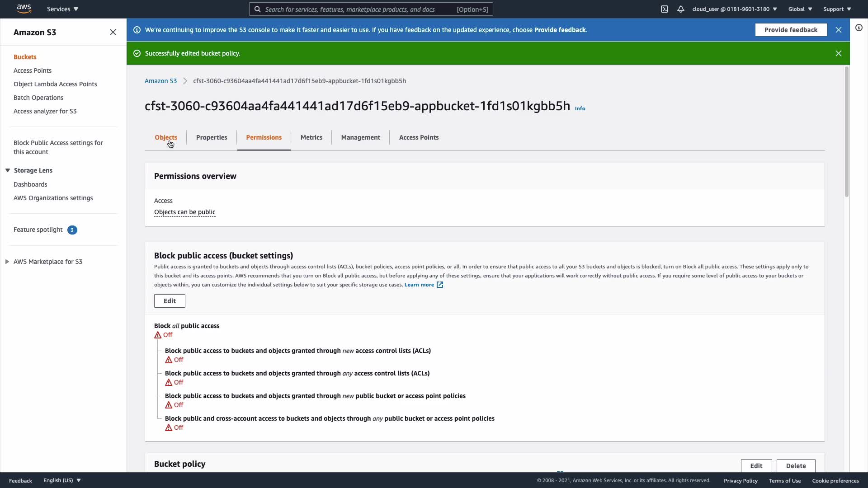This screenshot has width=868, height=488.
Task: Collapse the Storage Lens section
Action: (8, 170)
